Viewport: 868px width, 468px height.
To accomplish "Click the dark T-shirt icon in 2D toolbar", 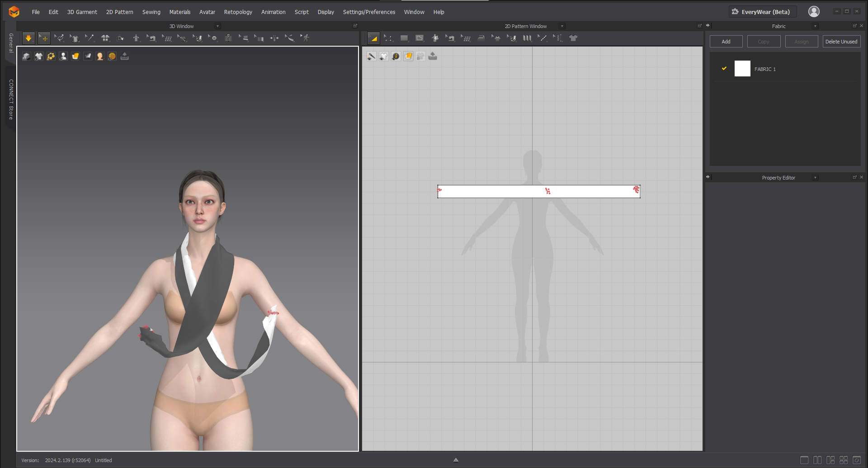I will [573, 38].
